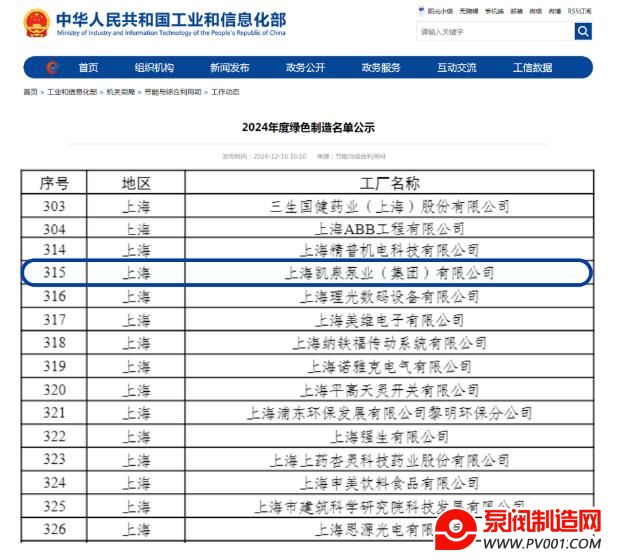The width and height of the screenshot is (618, 560).
Task: Select 上海精普机电科技有限公司 cell
Action: click(389, 250)
